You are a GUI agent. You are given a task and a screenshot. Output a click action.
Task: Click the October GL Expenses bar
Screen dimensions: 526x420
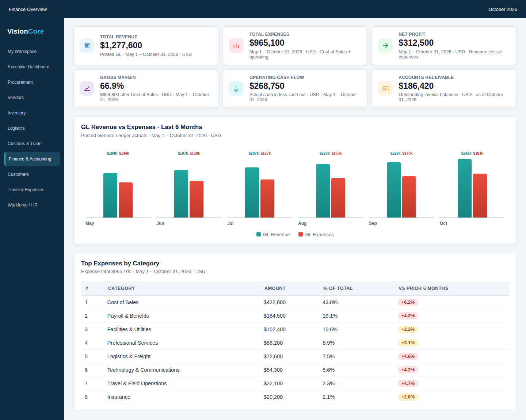click(480, 196)
